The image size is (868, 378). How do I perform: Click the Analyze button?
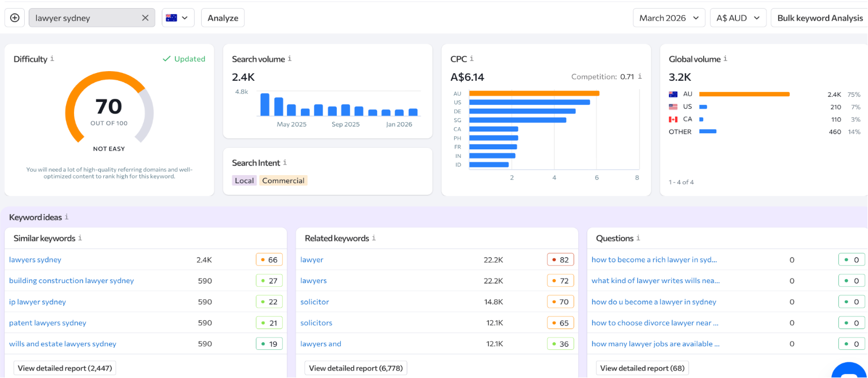click(223, 18)
